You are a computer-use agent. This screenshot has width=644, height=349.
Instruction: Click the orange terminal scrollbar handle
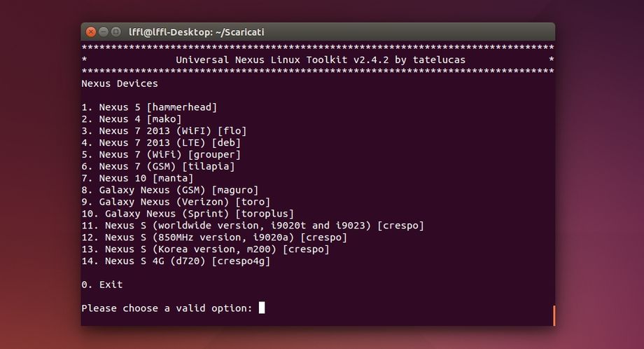coord(554,315)
